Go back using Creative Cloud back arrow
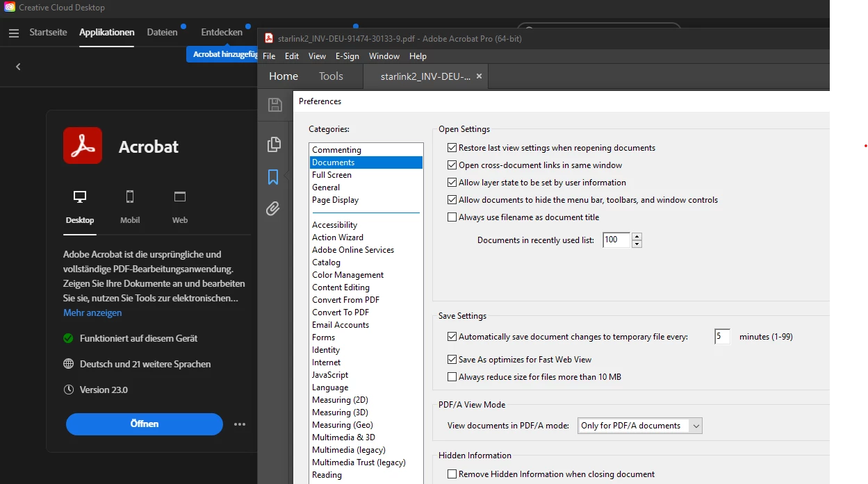The width and height of the screenshot is (868, 484). (x=18, y=67)
